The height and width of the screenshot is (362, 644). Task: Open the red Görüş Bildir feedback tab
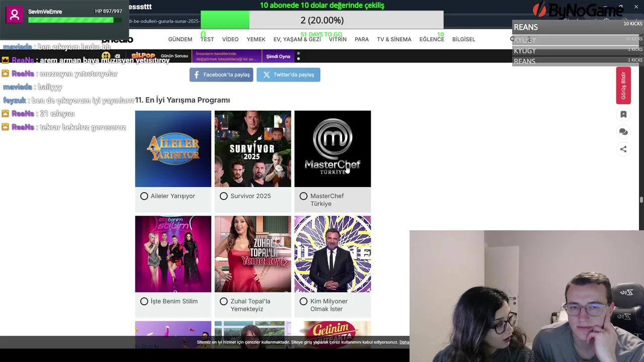pyautogui.click(x=623, y=85)
